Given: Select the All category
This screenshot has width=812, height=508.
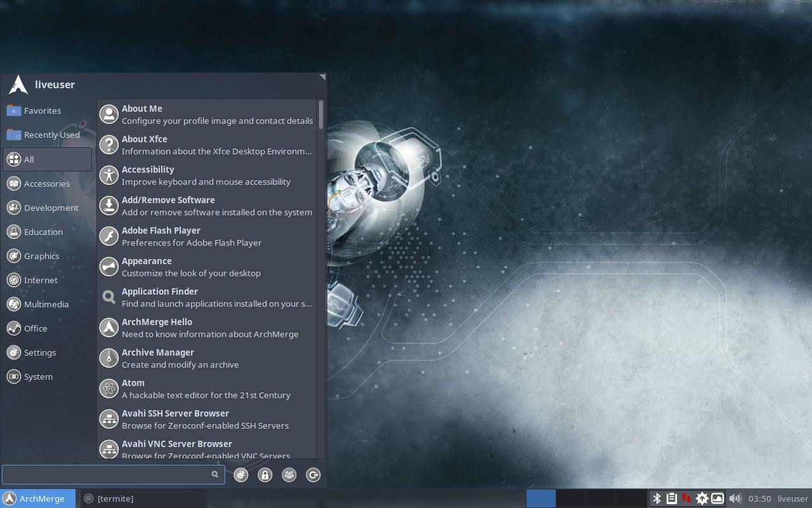Looking at the screenshot, I should (48, 159).
